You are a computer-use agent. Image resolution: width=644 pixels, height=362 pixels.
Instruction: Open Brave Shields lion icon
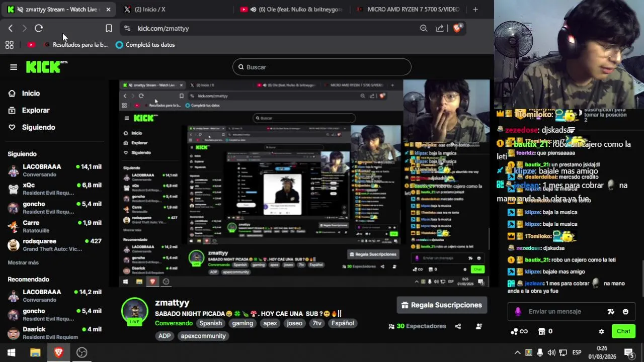tap(457, 28)
